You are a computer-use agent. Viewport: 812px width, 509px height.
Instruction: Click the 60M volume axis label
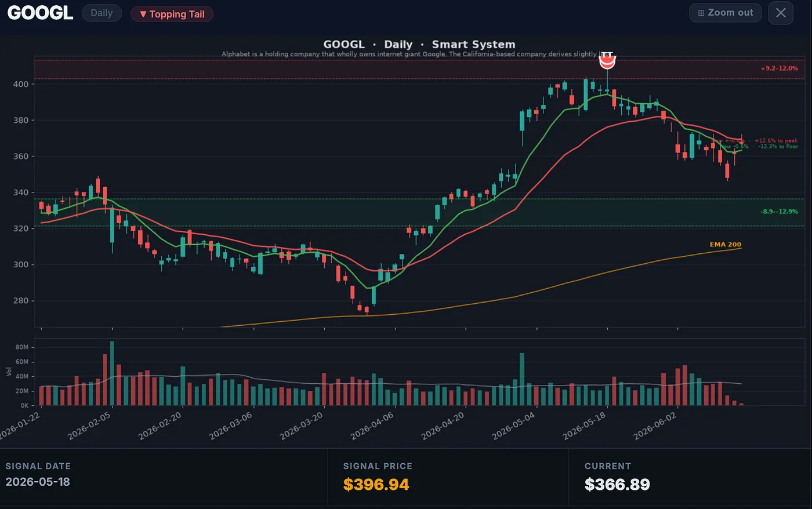(x=22, y=362)
